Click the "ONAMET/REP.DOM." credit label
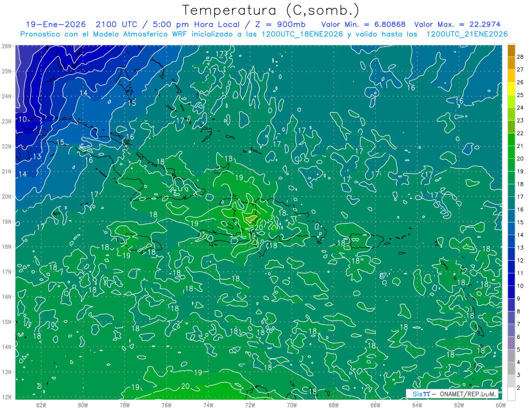532x411 pixels. (468, 394)
